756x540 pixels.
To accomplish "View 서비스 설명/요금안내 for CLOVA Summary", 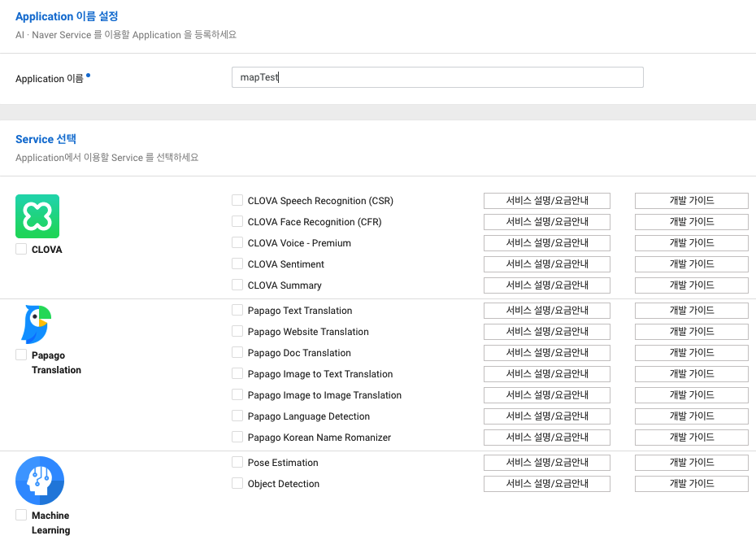I will 547,285.
